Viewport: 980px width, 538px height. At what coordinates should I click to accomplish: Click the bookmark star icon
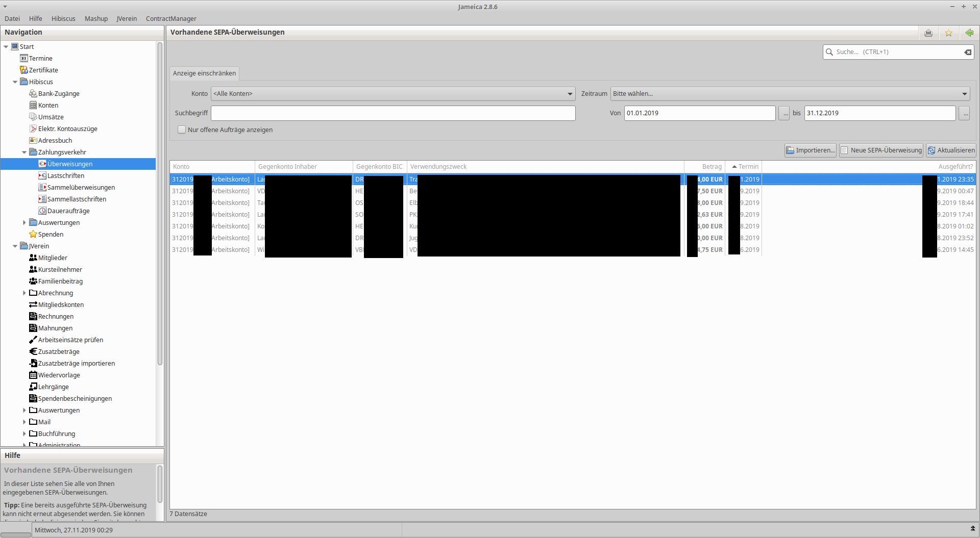tap(948, 33)
